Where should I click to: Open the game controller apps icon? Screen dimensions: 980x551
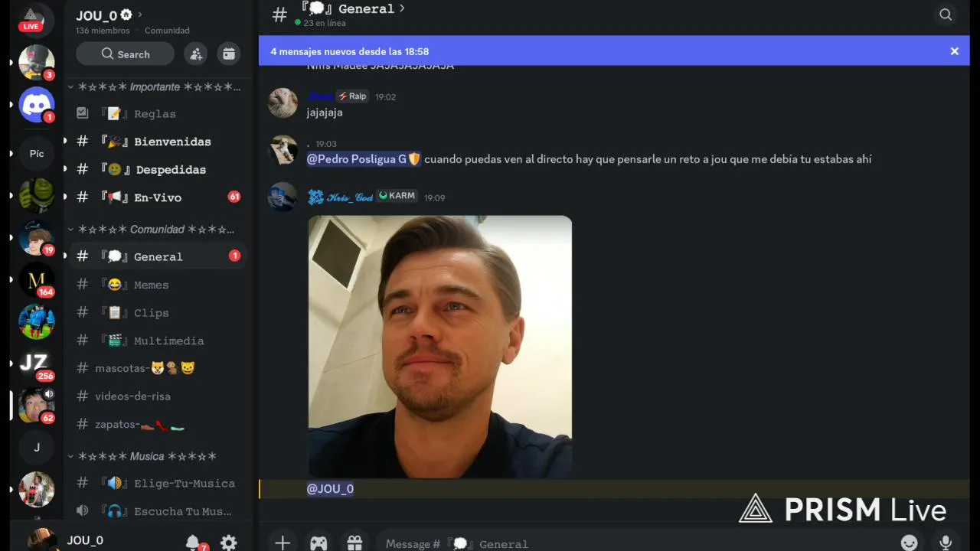(x=318, y=543)
